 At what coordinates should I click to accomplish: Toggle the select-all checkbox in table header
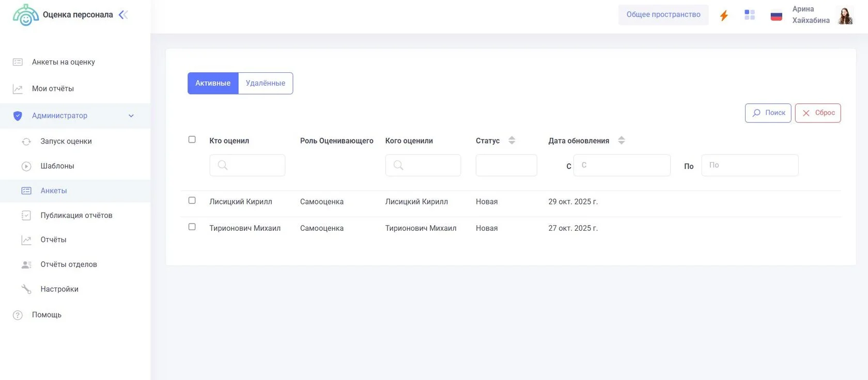(x=192, y=139)
